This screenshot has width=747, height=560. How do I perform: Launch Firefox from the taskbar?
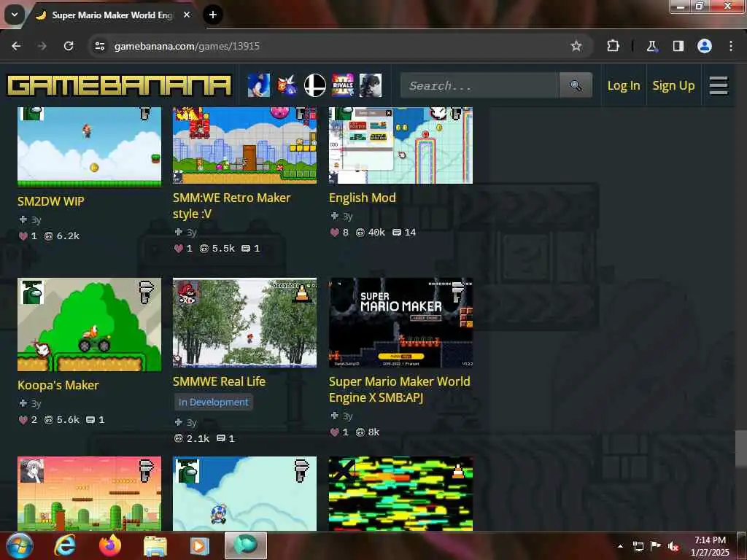pyautogui.click(x=110, y=545)
